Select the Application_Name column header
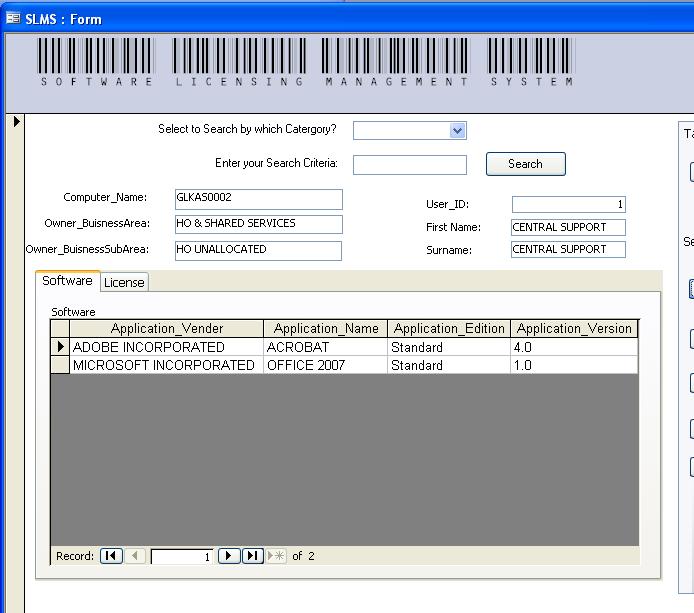Viewport: 694px width, 613px height. pos(325,328)
